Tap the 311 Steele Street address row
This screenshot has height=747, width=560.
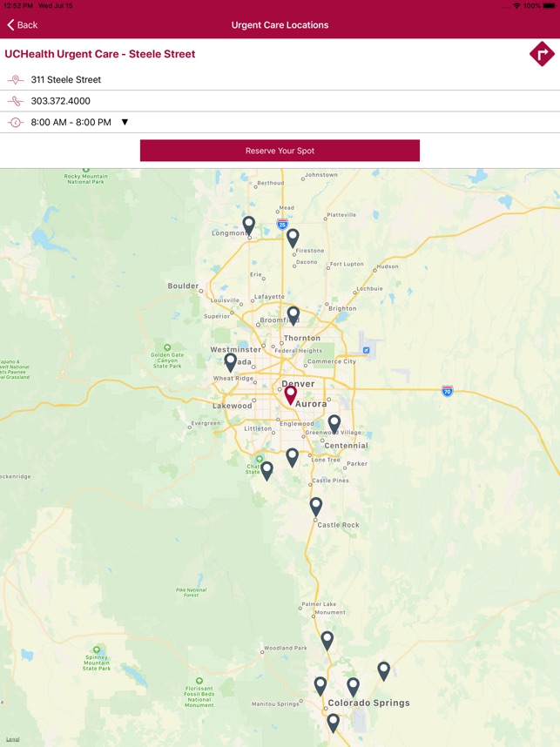280,79
